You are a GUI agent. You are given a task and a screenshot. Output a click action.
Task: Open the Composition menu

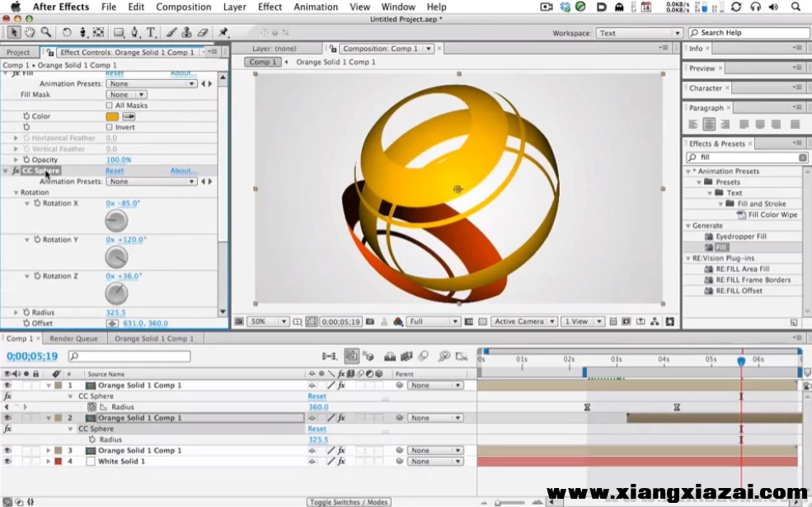183,7
